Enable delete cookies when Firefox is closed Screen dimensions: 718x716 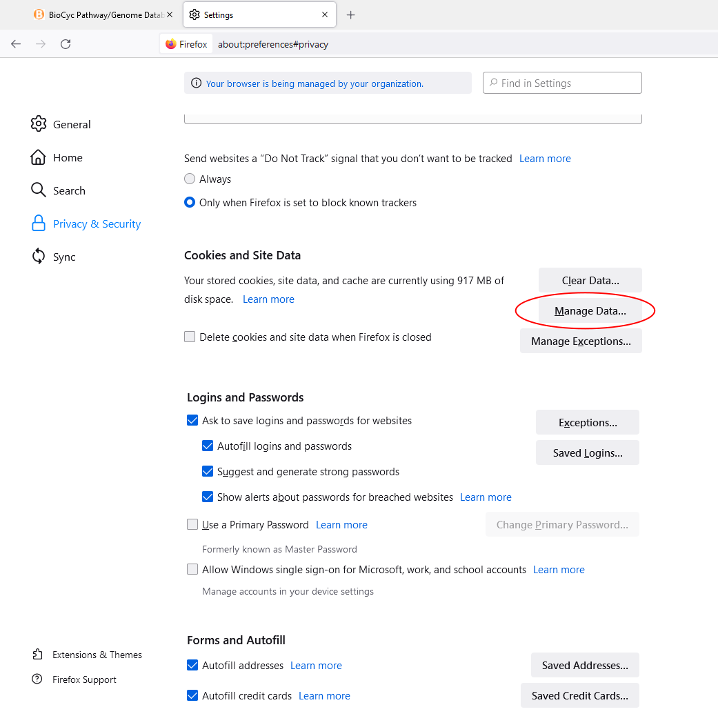click(x=190, y=337)
